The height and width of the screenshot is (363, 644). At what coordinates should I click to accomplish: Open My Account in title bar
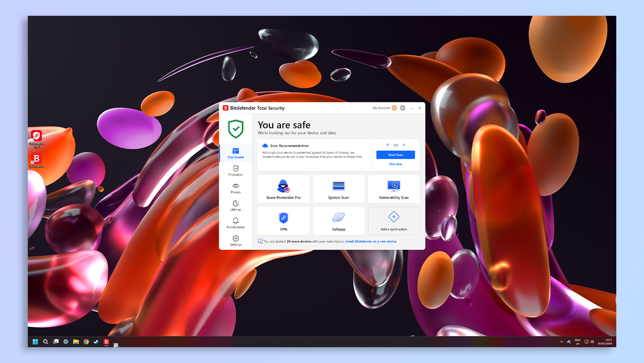click(x=381, y=108)
